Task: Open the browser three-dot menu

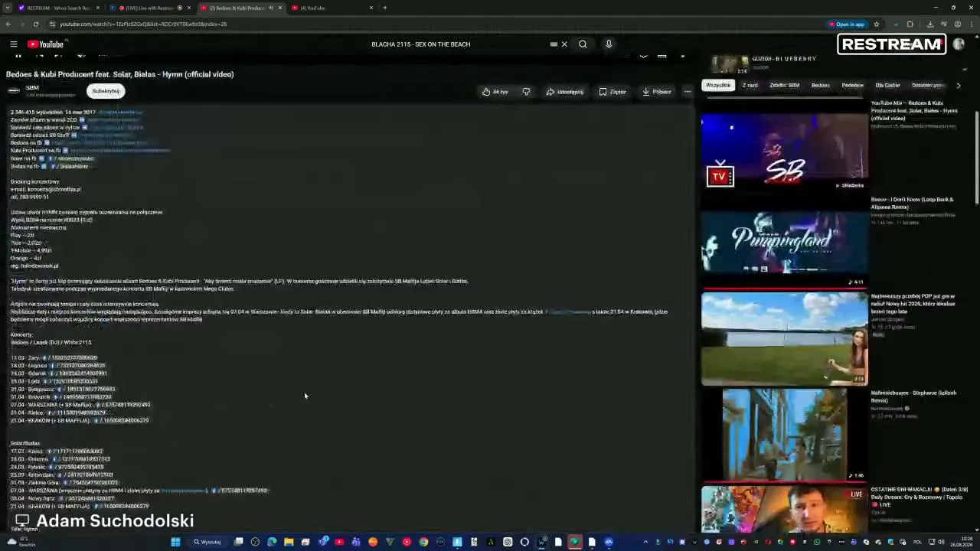Action: (x=971, y=24)
